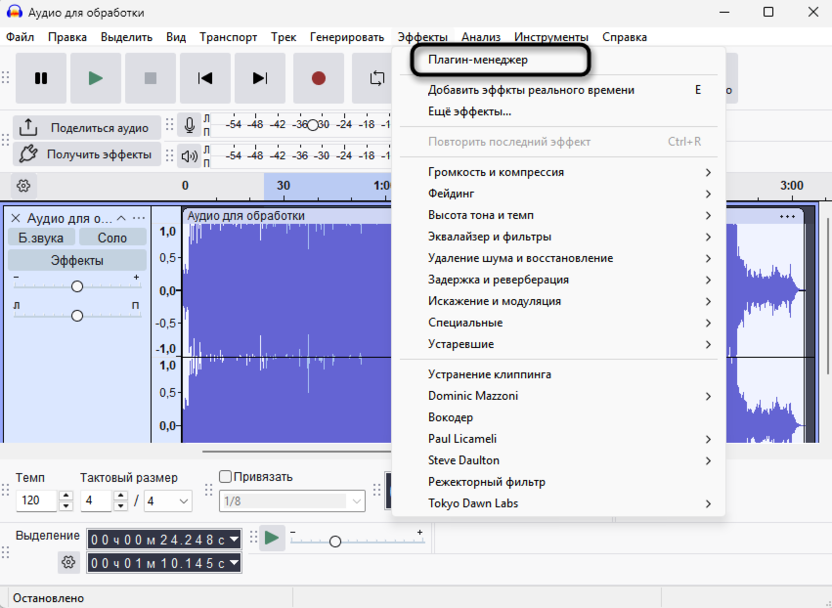The width and height of the screenshot is (832, 608).
Task: Open recording settings via the microphone icon
Action: (189, 126)
